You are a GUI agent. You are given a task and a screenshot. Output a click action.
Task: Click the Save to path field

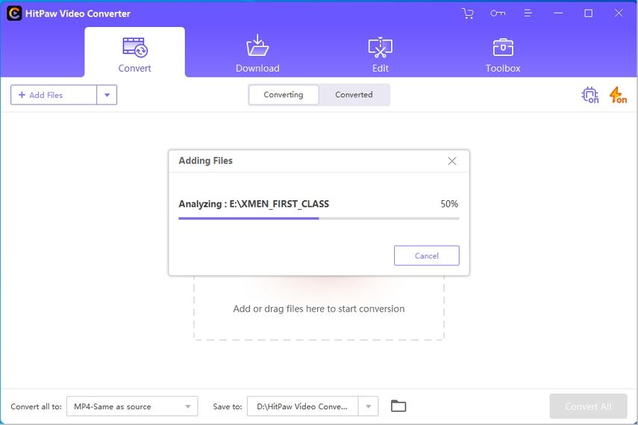point(303,406)
